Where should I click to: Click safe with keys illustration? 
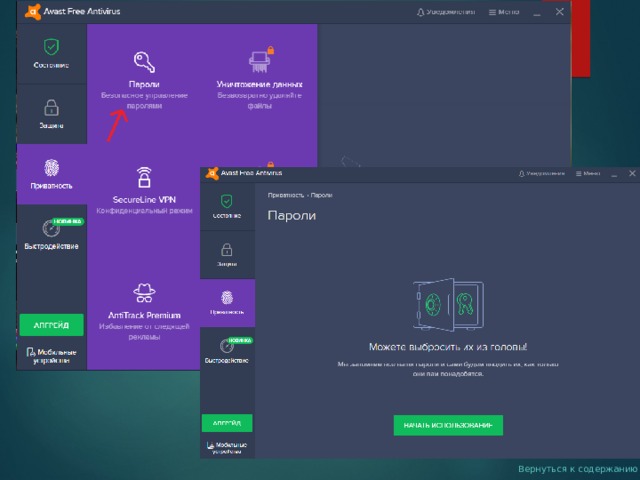[448, 304]
